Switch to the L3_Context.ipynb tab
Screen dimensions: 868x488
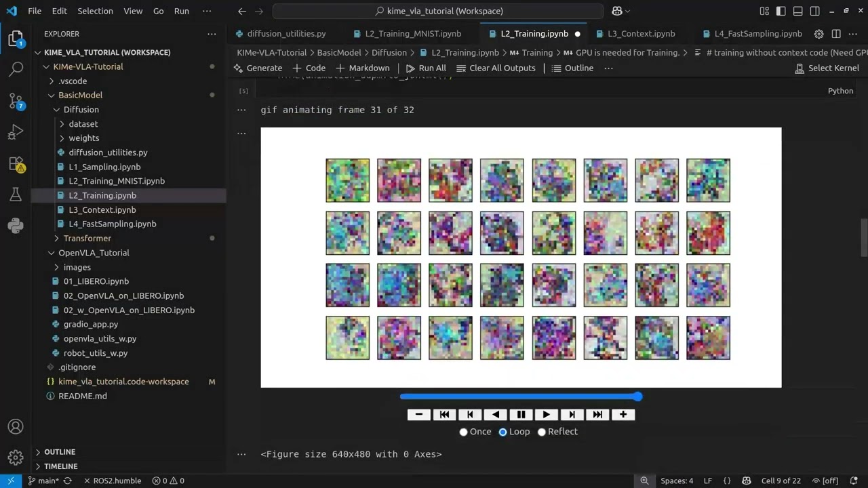[x=635, y=33]
